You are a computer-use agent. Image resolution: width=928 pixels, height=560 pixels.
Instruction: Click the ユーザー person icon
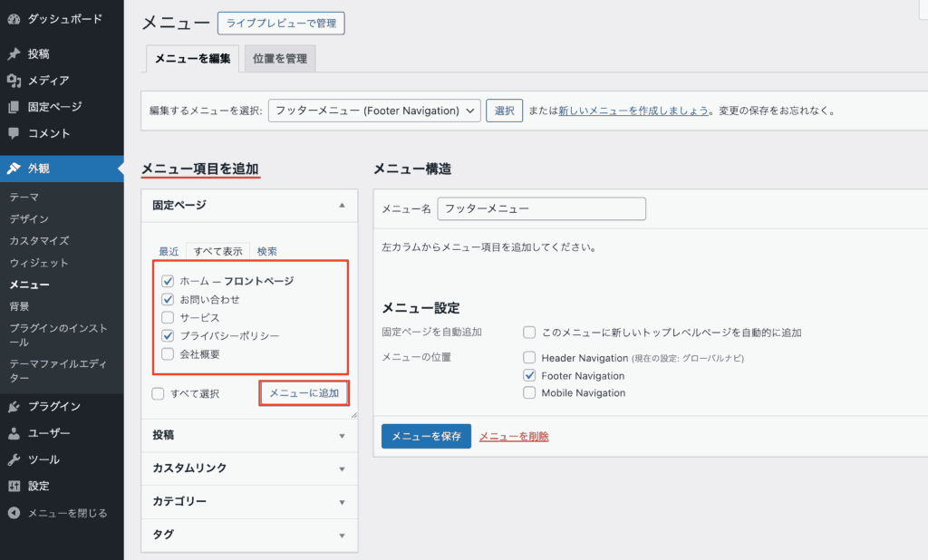pyautogui.click(x=14, y=433)
